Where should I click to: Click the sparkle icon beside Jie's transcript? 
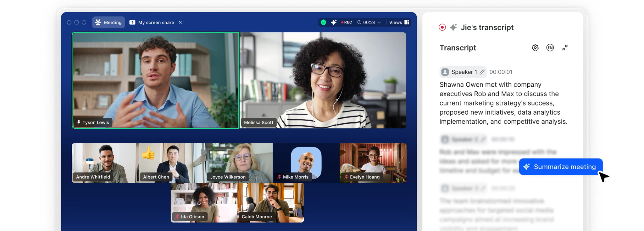pyautogui.click(x=453, y=27)
